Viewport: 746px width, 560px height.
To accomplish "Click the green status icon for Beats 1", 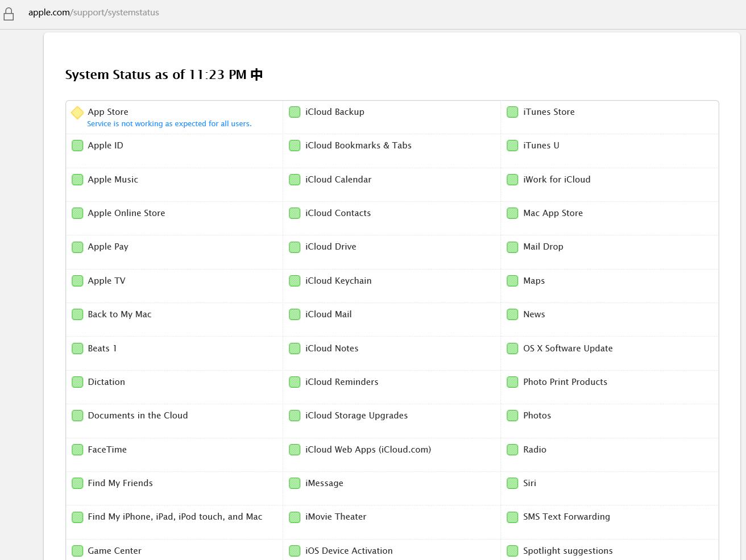I will point(77,349).
